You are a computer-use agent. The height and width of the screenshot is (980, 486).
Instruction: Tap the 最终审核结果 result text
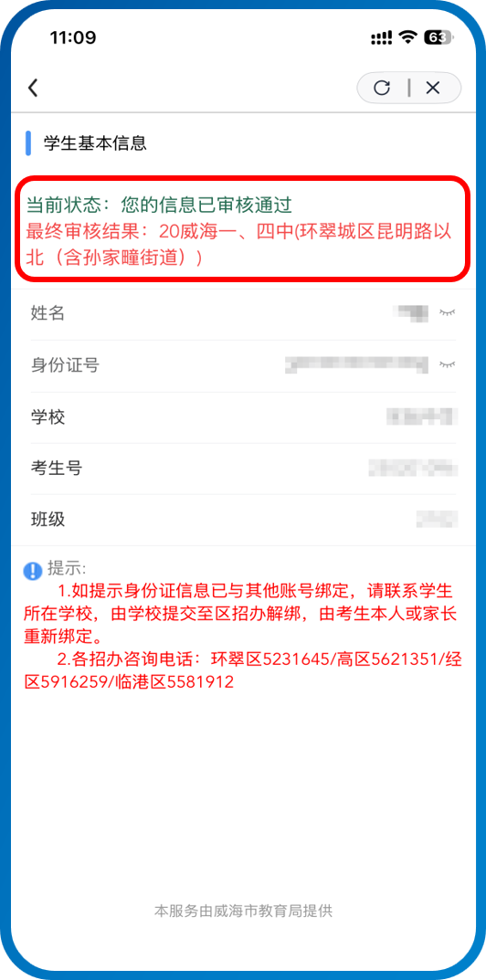pyautogui.click(x=239, y=245)
